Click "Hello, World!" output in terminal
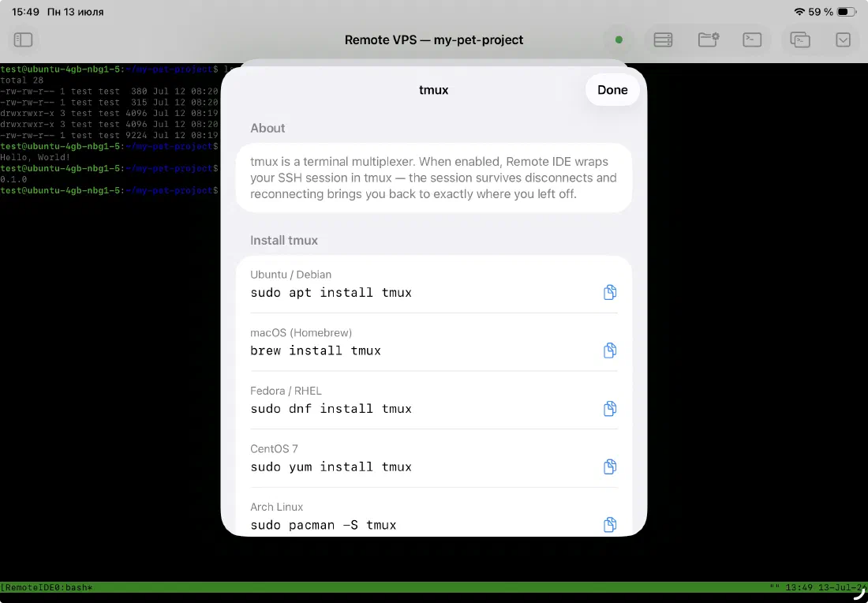The width and height of the screenshot is (868, 603). click(x=36, y=157)
